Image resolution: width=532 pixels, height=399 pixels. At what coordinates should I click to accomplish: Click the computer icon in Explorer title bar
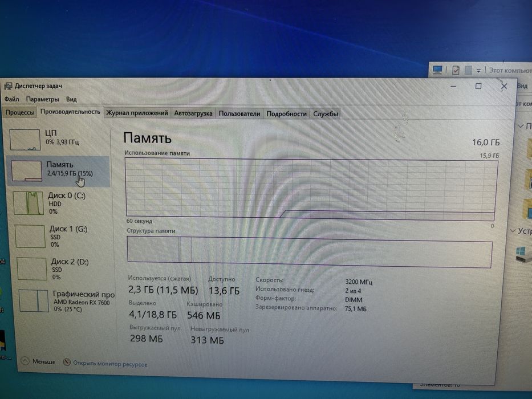(x=437, y=70)
